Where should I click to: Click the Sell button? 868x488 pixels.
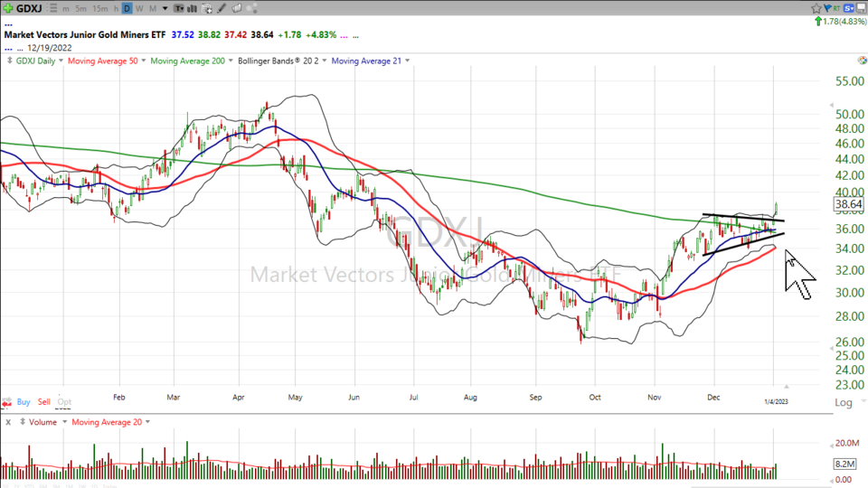tap(45, 401)
